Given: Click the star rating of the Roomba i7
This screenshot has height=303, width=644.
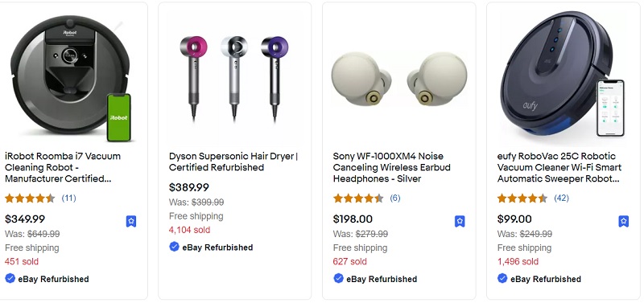Looking at the screenshot, I should click(30, 199).
